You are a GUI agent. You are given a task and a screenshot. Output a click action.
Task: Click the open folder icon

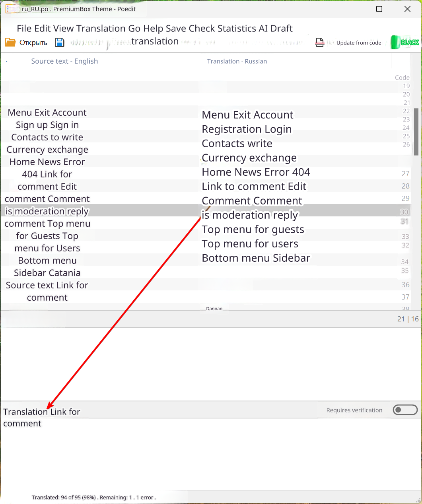coord(10,42)
